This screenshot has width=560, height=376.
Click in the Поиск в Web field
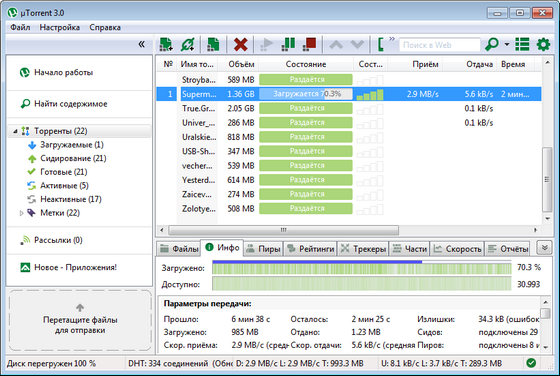click(439, 45)
